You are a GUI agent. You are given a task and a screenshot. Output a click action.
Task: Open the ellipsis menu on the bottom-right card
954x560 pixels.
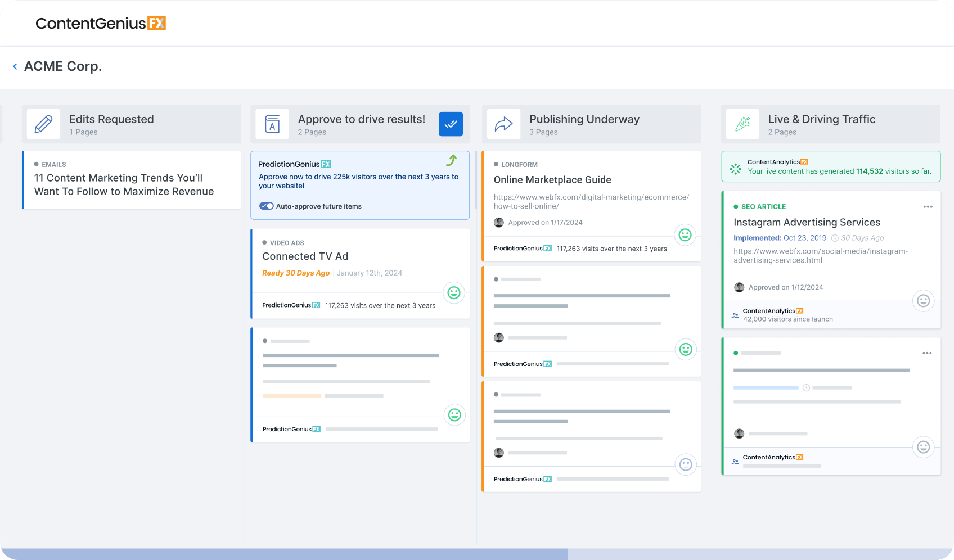[x=928, y=353]
